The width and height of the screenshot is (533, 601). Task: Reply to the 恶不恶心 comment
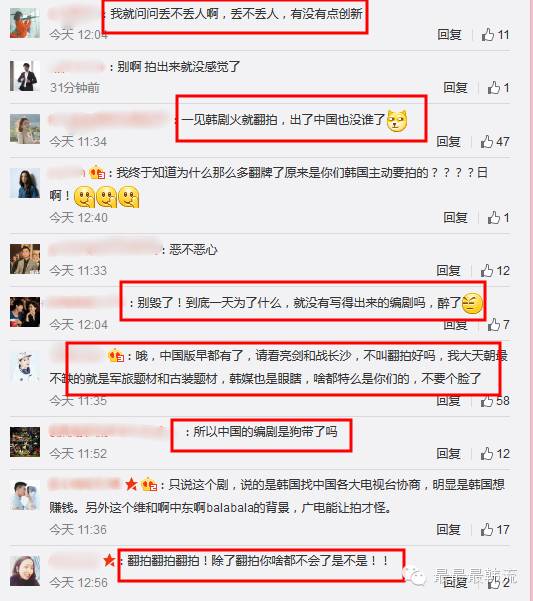pyautogui.click(x=449, y=271)
